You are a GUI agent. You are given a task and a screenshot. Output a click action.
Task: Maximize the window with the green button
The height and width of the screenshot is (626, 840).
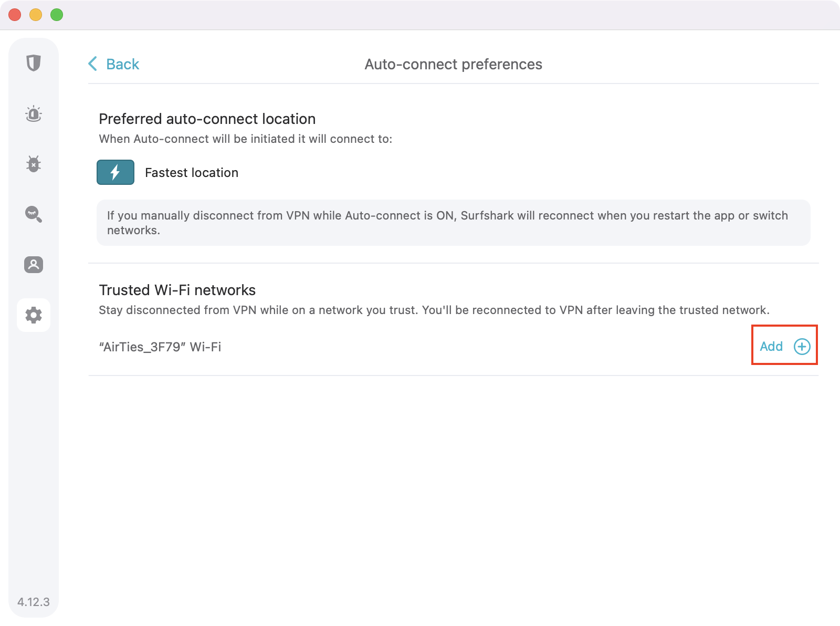point(57,15)
